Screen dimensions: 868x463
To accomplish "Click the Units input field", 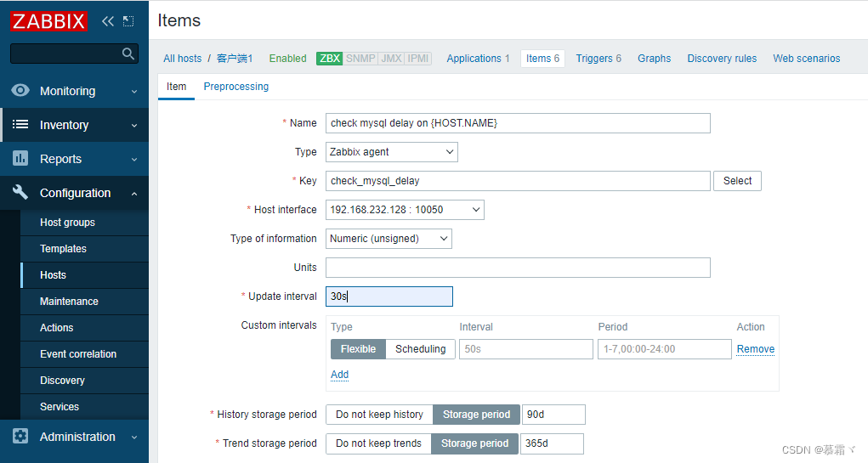I will pos(518,267).
